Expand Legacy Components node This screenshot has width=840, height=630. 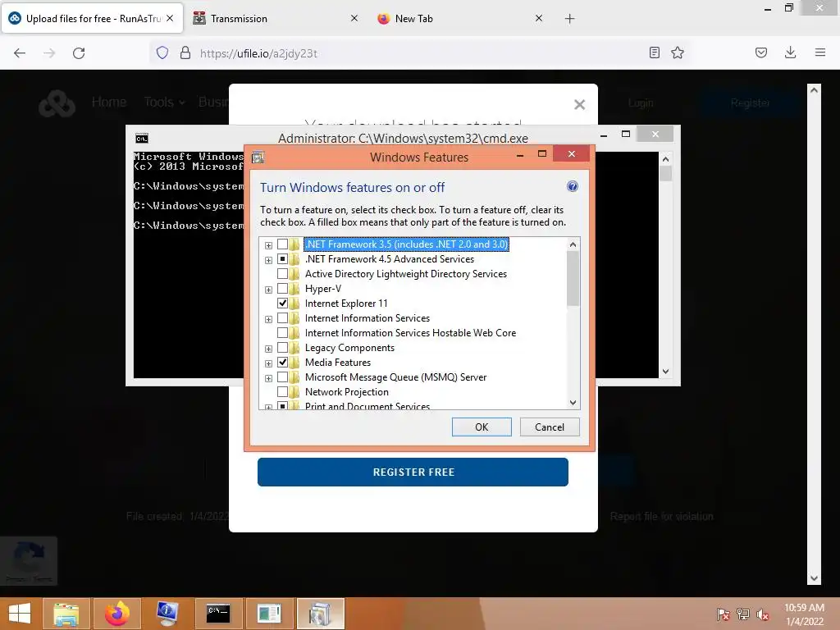268,349
